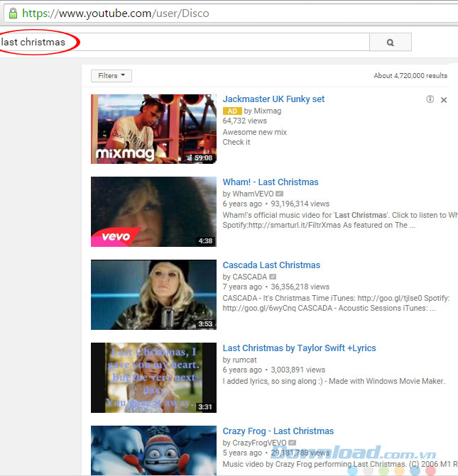Click the Wham! vevo video thumbnail
This screenshot has height=476, width=458.
153,211
